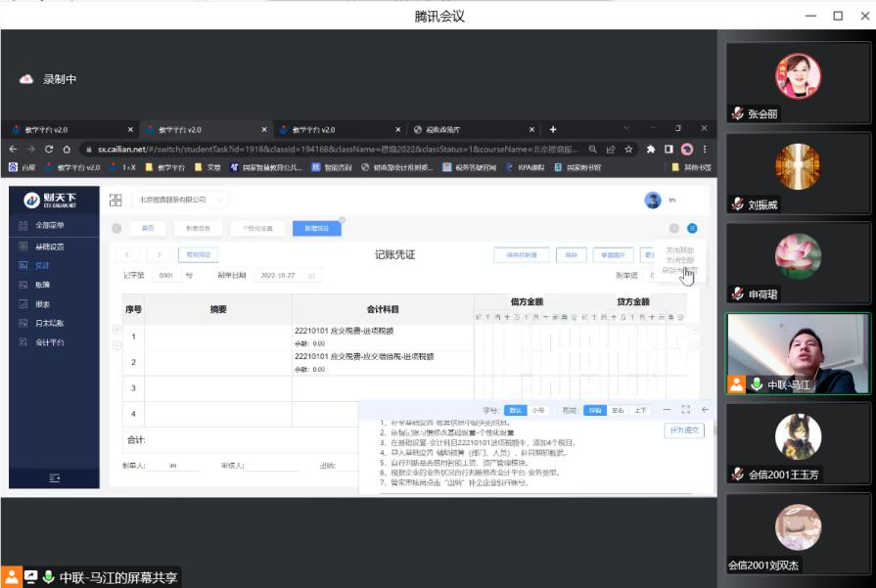Click the calendar icon in the date field
Screen dimensions: 876x588
pos(311,276)
